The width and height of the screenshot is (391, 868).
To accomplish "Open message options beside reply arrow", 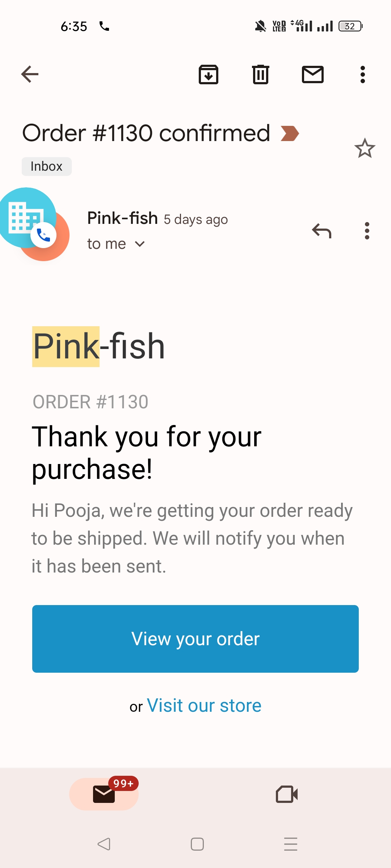I will tap(367, 231).
